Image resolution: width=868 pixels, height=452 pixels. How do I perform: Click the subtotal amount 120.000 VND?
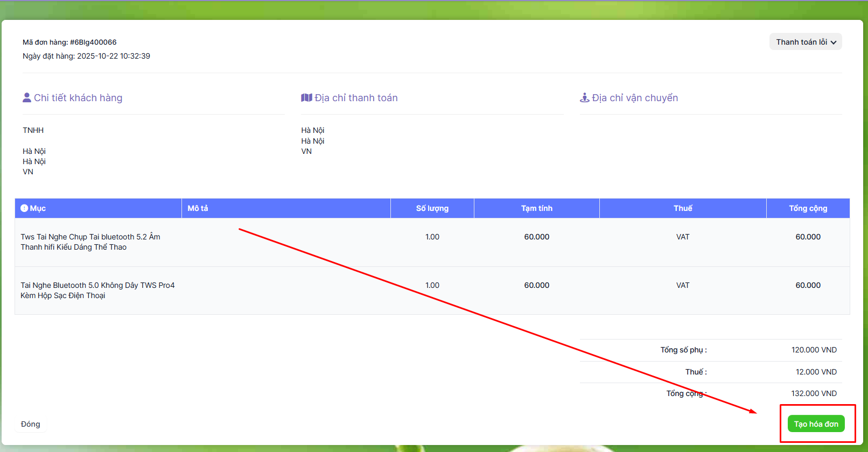(x=814, y=350)
